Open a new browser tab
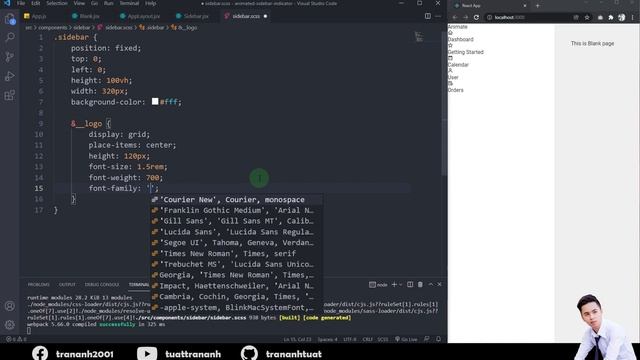640x360 pixels. [x=538, y=6]
